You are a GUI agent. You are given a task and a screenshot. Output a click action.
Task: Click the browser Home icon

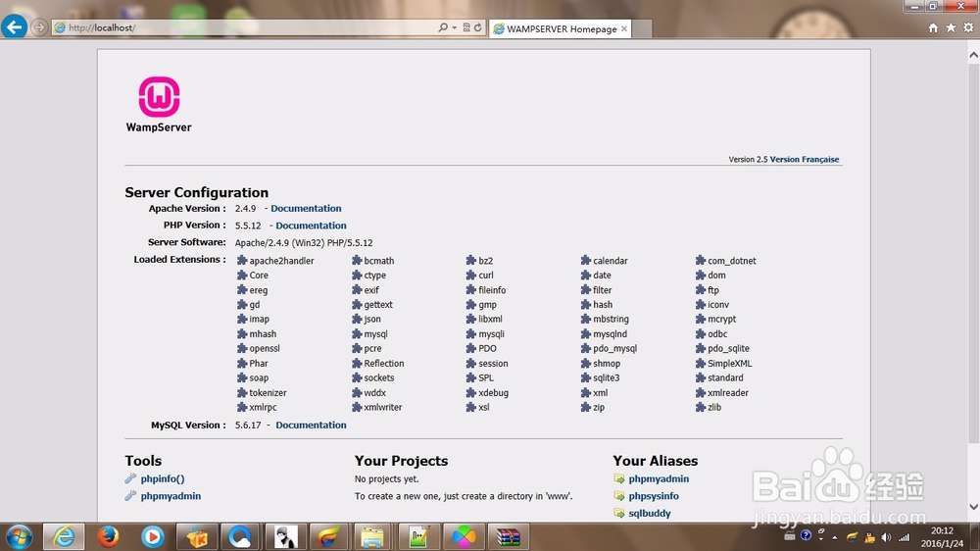933,27
